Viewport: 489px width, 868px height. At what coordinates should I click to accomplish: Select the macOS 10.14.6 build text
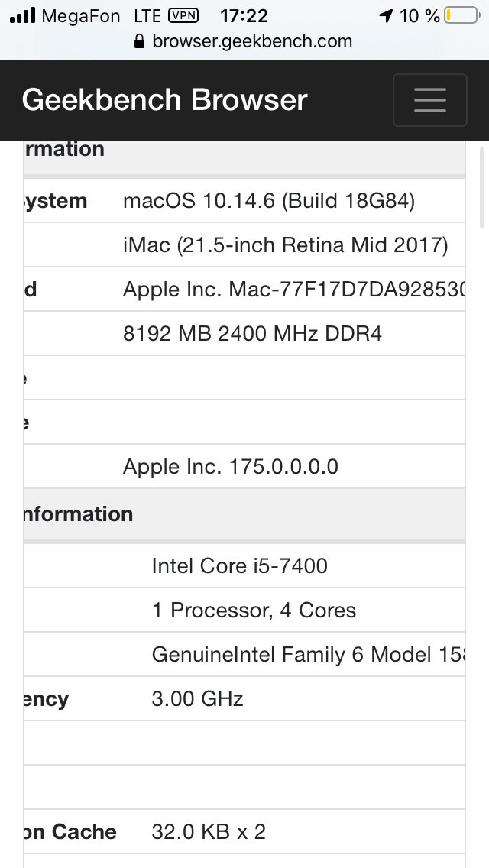269,201
